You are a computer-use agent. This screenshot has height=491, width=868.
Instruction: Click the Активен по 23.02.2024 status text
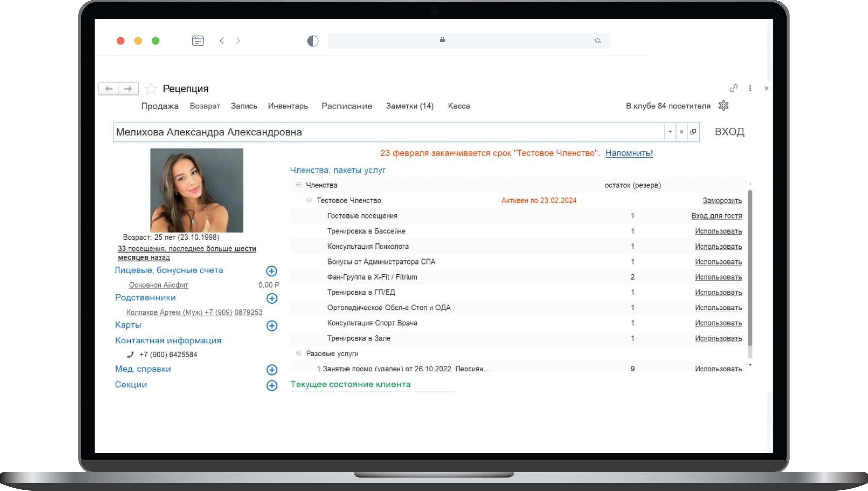coord(539,201)
